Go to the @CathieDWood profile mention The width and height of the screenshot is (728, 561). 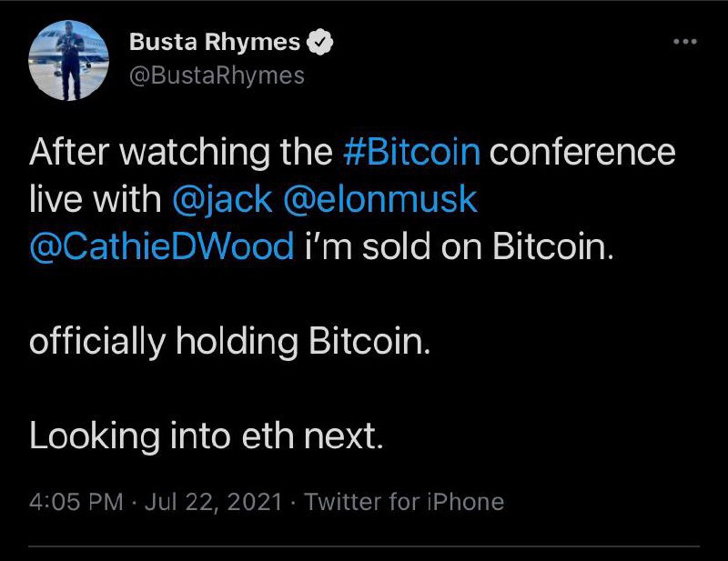click(161, 247)
